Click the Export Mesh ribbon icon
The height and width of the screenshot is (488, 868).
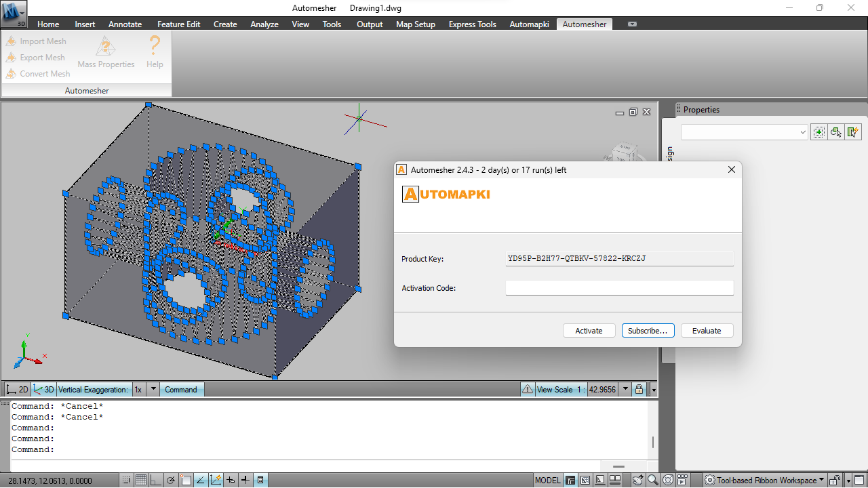pyautogui.click(x=11, y=58)
